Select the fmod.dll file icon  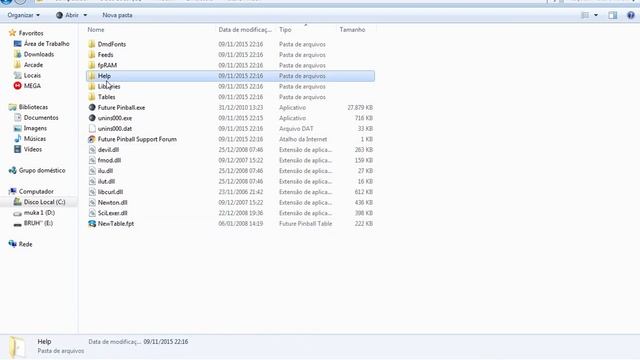pos(92,160)
